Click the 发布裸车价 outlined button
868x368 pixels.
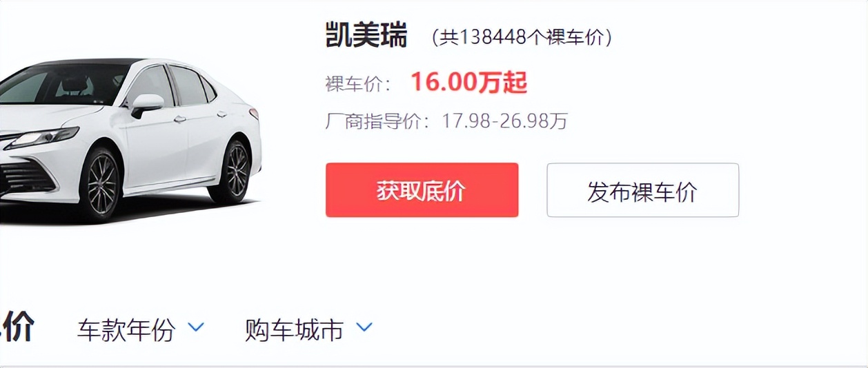(x=642, y=190)
